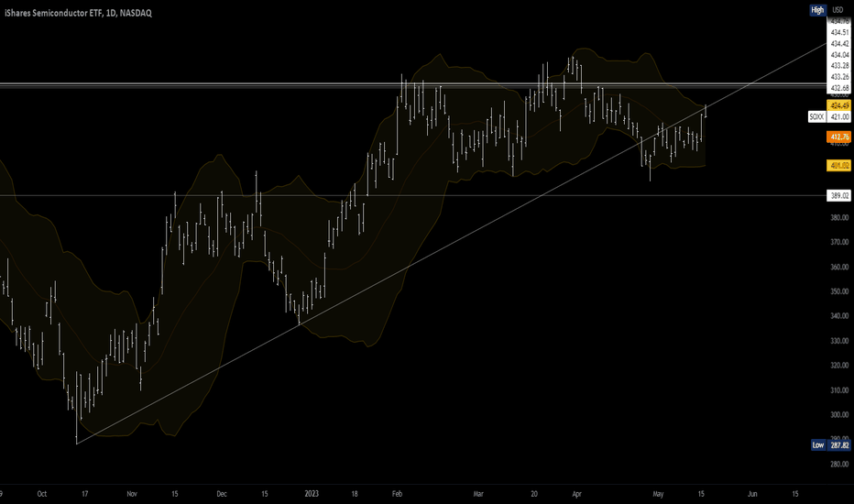Click the Feb label on time axis
Screen dimensions: 854x504
pos(397,494)
